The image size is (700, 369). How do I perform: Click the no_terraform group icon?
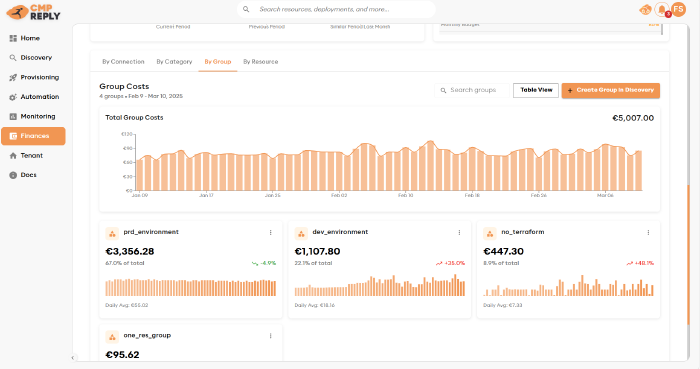click(490, 233)
